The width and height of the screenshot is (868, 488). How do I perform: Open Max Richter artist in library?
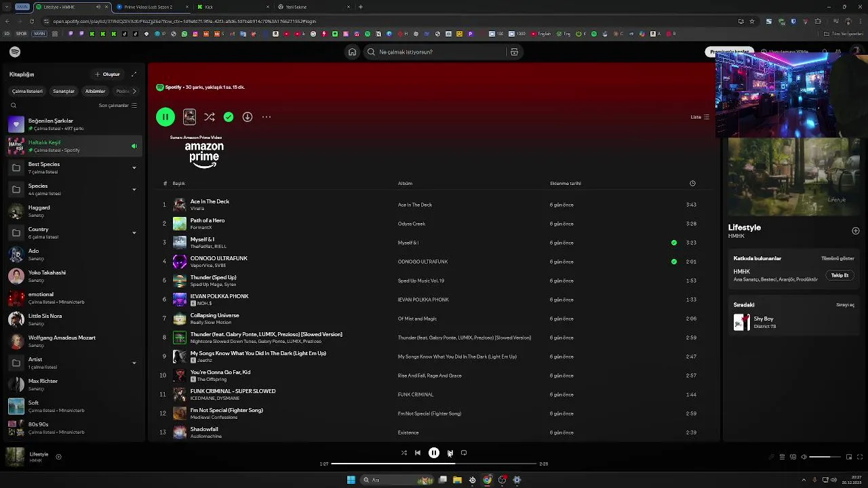point(73,384)
